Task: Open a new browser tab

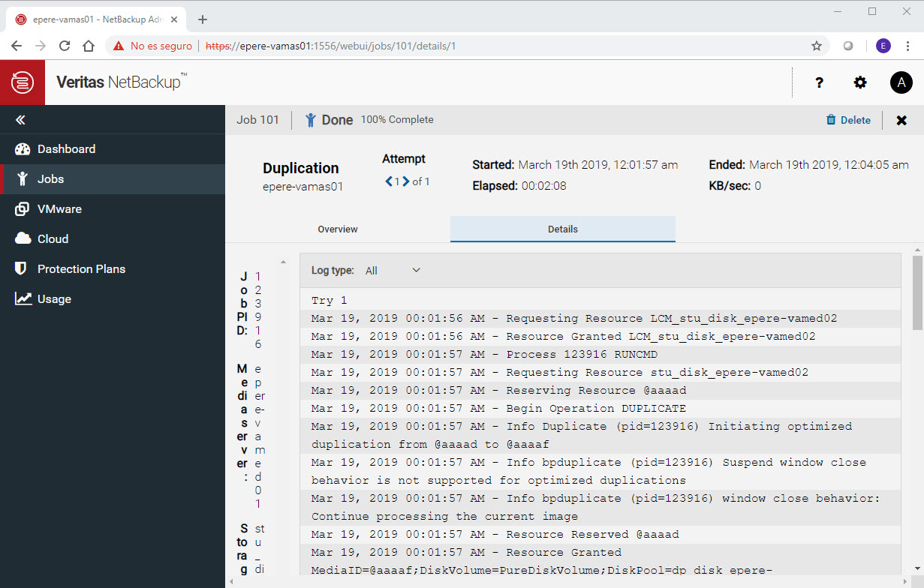Action: [203, 19]
